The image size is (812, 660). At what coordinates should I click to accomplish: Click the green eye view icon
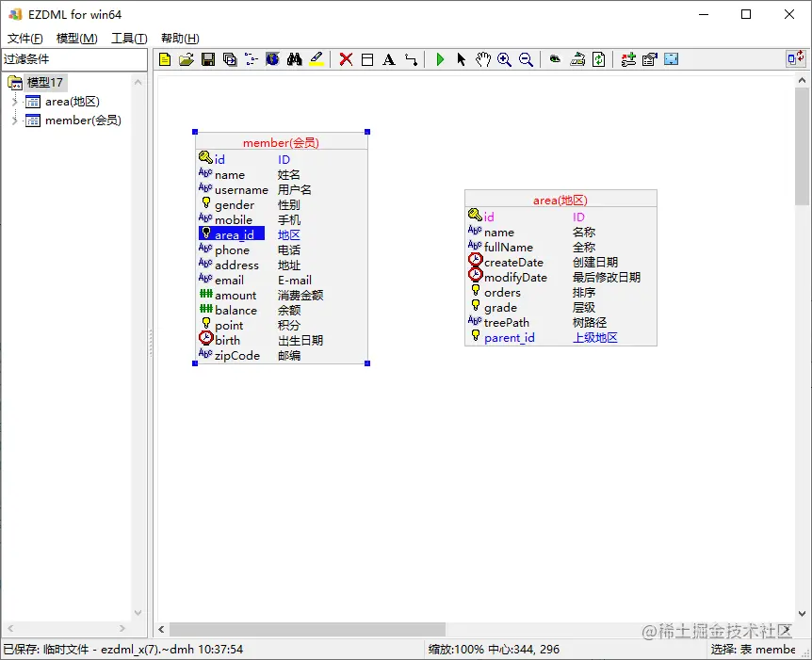[x=555, y=59]
